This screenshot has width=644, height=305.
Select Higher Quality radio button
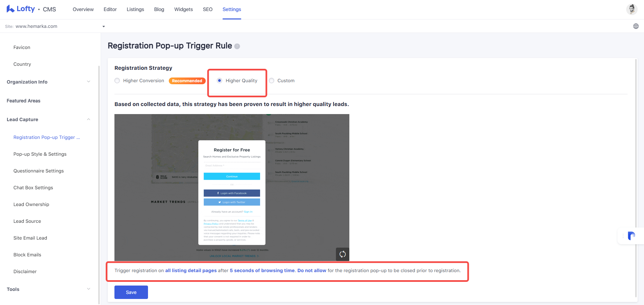point(219,81)
